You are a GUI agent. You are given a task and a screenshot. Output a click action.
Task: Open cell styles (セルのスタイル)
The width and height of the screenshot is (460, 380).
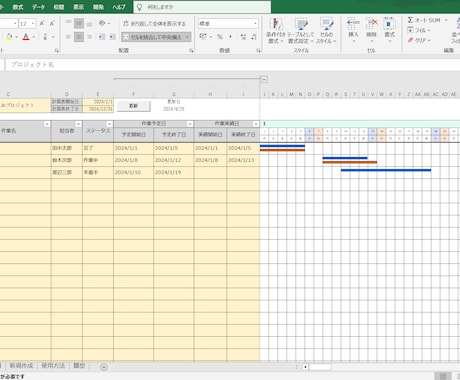point(326,31)
